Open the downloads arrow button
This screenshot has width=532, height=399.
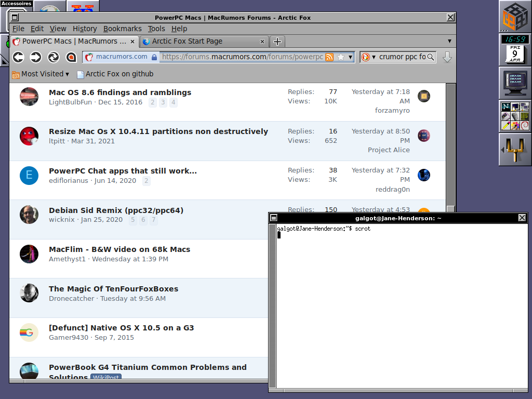(x=447, y=57)
